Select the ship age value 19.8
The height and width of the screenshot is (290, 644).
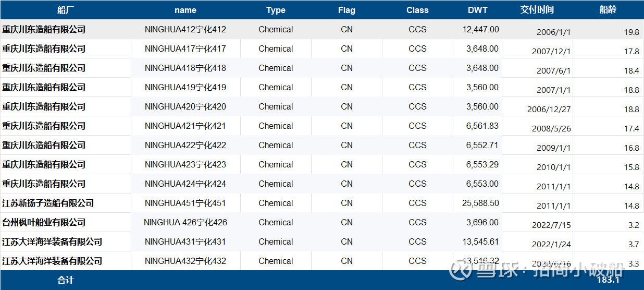click(631, 32)
